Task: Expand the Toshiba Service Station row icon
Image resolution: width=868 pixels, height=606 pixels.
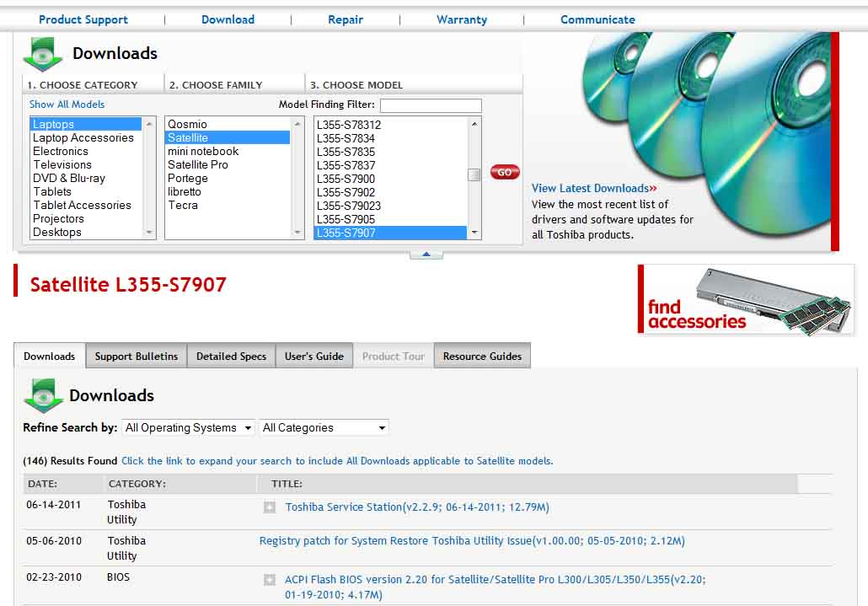Action: click(270, 507)
